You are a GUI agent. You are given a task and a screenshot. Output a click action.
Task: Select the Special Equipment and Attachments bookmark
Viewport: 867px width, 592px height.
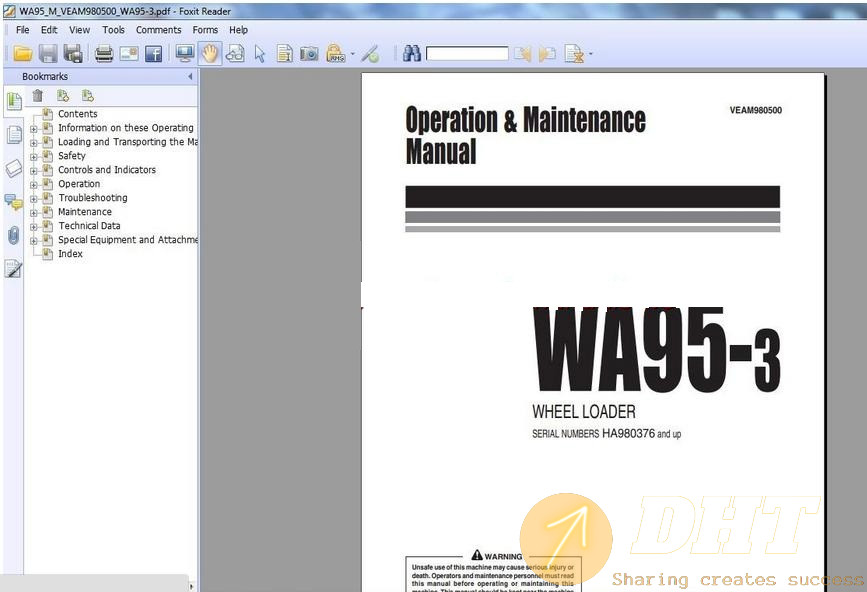pos(127,240)
